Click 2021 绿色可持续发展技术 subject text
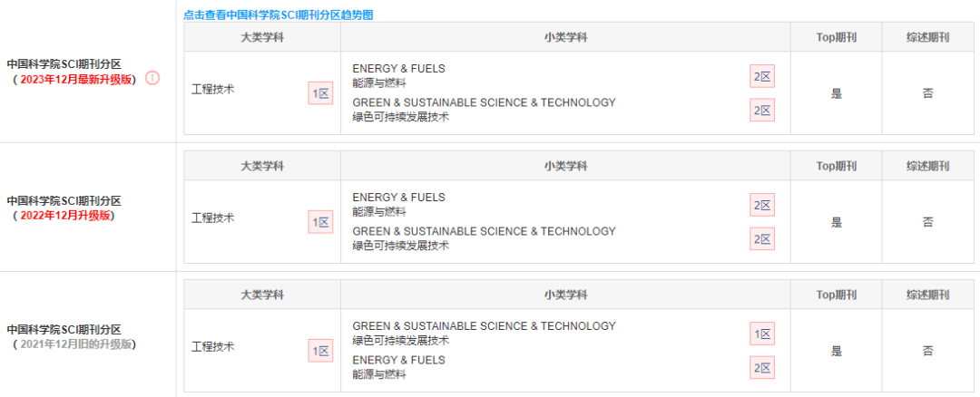Image resolution: width=980 pixels, height=397 pixels. [x=401, y=341]
